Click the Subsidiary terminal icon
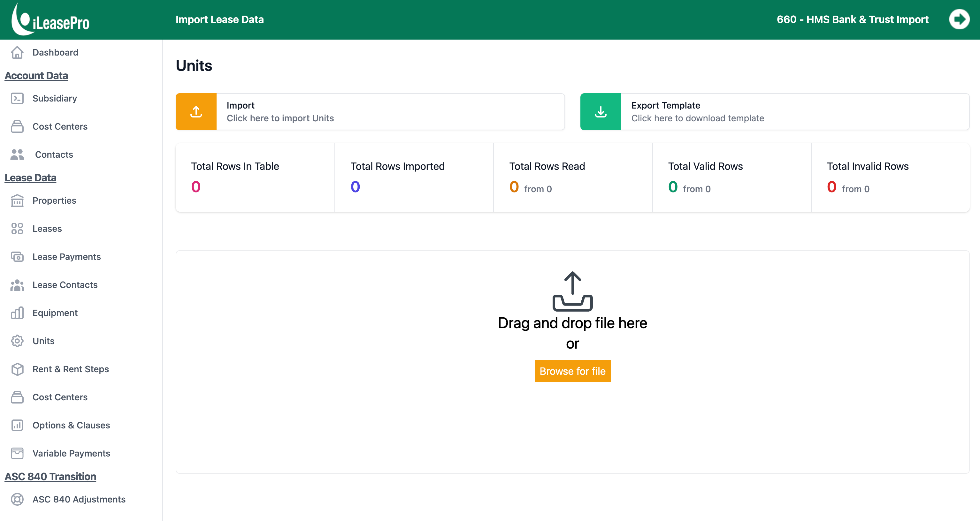980x521 pixels. [17, 99]
